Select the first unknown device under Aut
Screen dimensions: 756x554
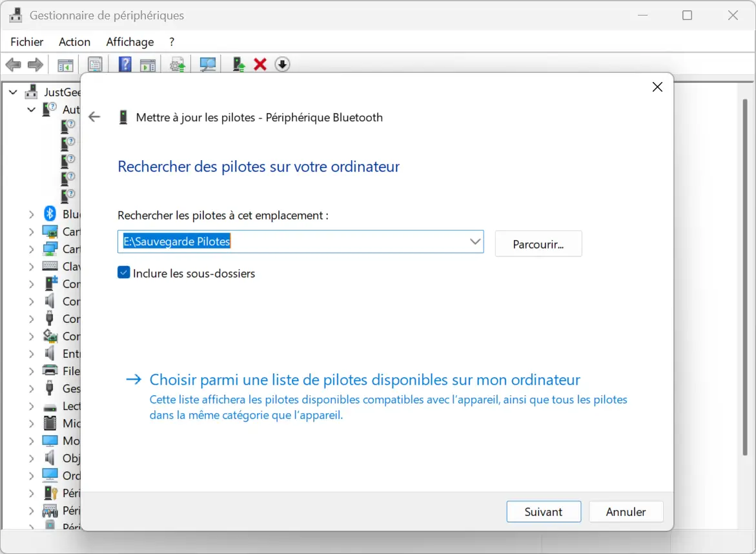68,127
